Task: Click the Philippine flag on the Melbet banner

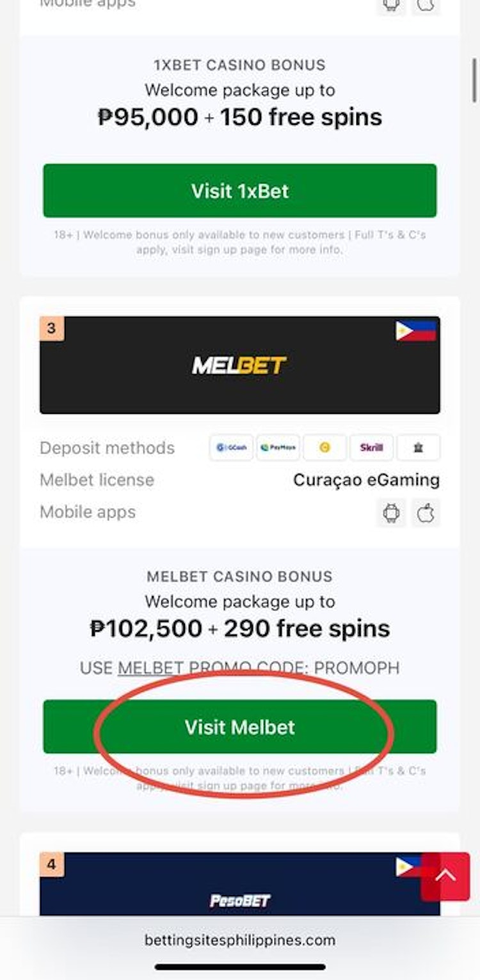Action: (416, 330)
